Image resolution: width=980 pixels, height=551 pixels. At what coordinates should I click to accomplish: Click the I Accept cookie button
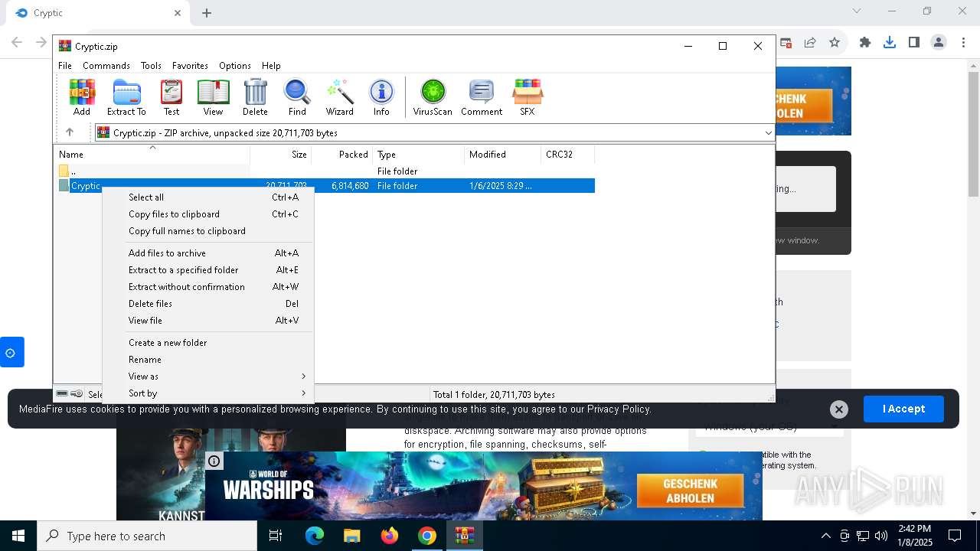903,409
